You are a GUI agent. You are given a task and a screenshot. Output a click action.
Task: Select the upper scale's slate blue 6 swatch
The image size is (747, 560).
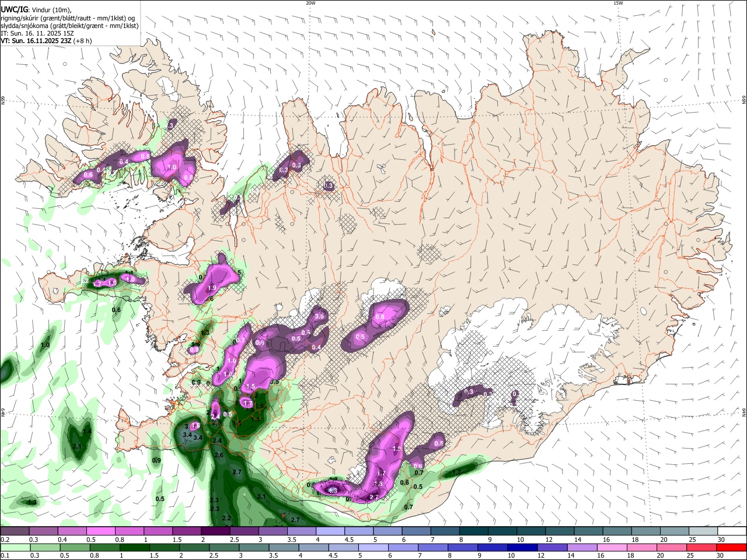[417, 531]
